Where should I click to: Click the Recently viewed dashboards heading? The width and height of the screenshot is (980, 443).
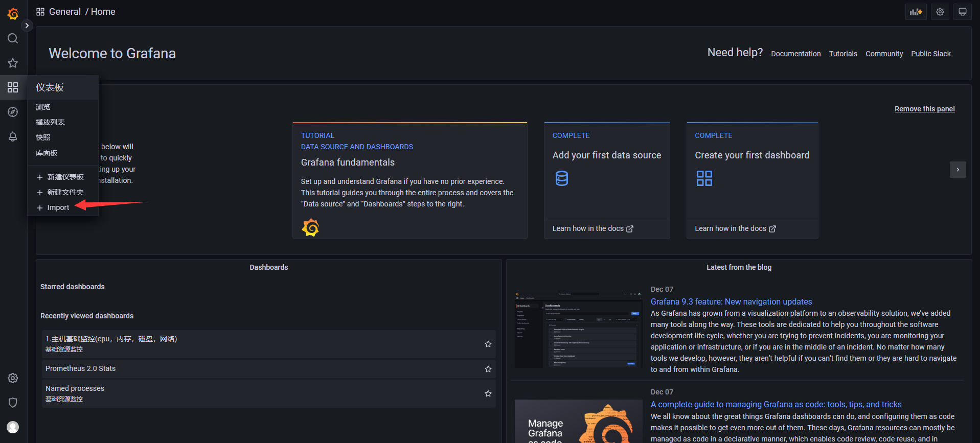click(87, 316)
